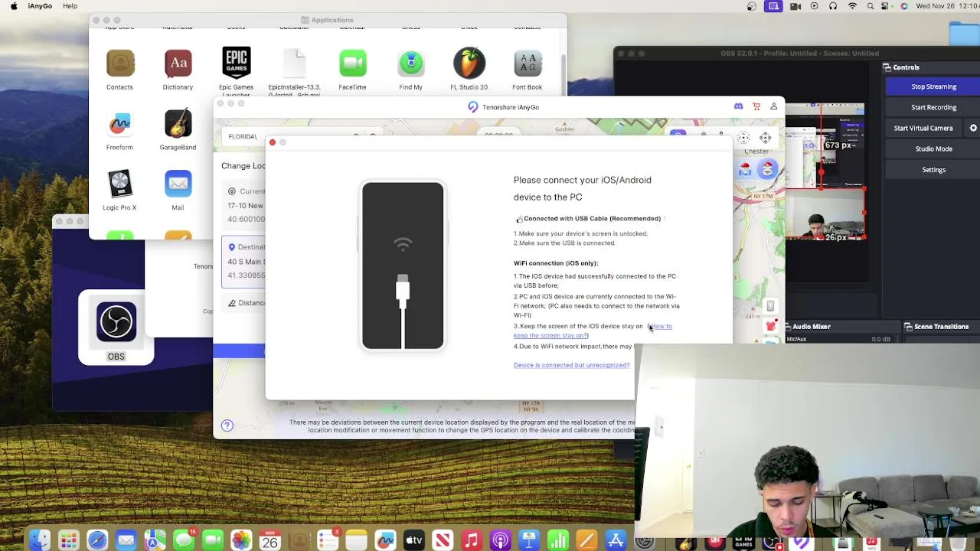Open Safari from the Dock
Image resolution: width=980 pixels, height=551 pixels.
pyautogui.click(x=97, y=540)
